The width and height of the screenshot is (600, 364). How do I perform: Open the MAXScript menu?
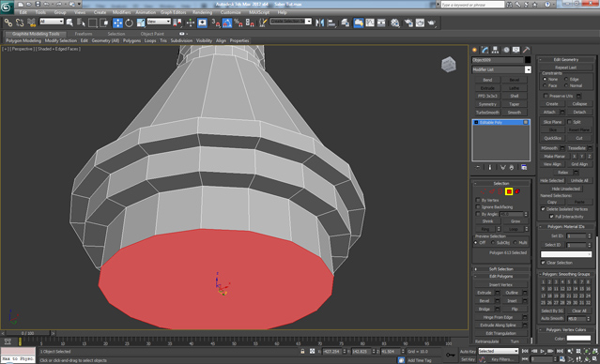click(259, 12)
